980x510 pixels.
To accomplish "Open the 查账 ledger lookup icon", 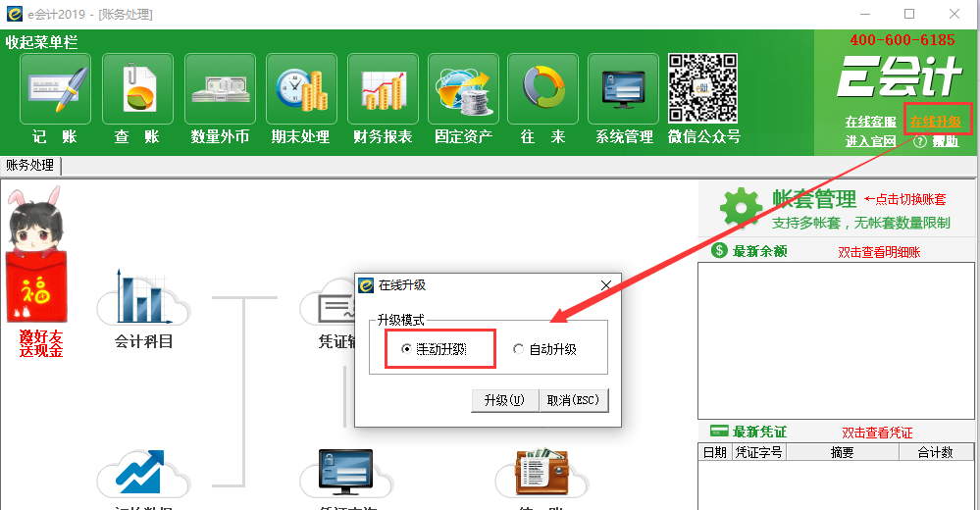I will pyautogui.click(x=137, y=88).
